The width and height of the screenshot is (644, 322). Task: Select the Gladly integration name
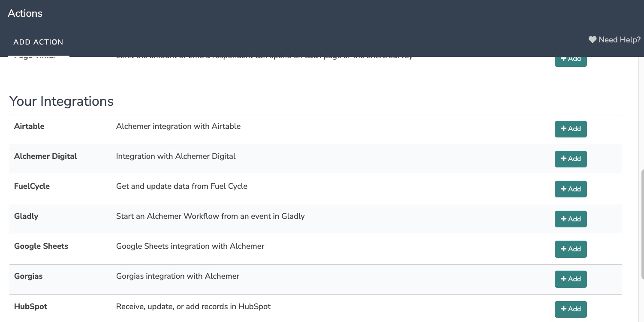click(x=26, y=216)
